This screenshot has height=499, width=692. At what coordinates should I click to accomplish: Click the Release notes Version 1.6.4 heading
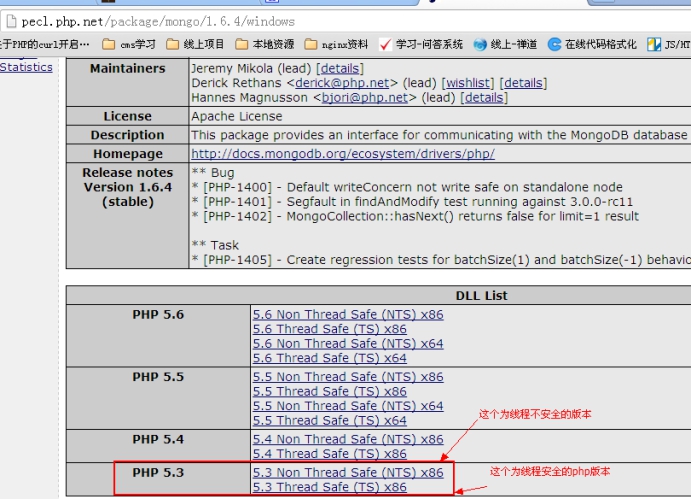[128, 187]
